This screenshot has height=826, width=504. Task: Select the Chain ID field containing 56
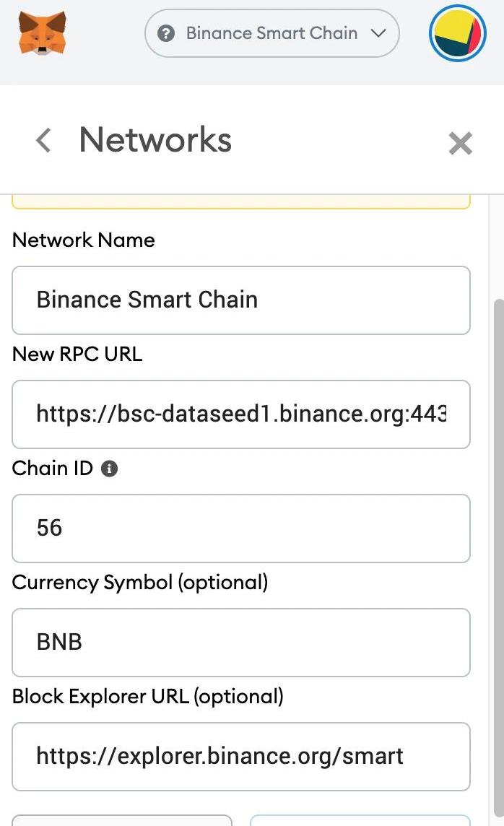241,529
